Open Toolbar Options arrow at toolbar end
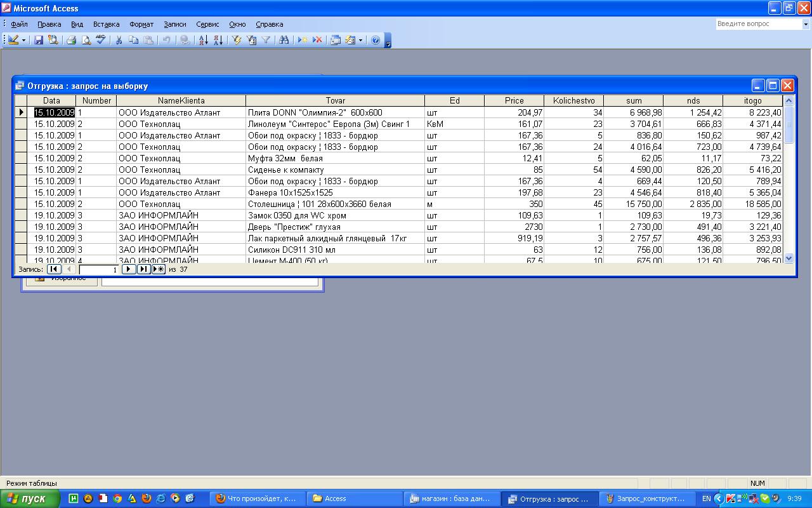 [388, 41]
